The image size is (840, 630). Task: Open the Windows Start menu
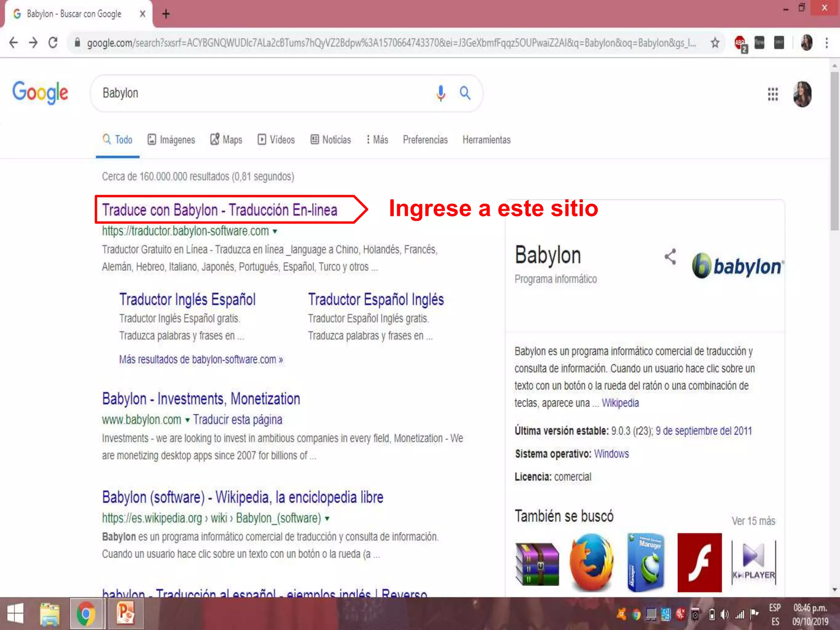[16, 614]
